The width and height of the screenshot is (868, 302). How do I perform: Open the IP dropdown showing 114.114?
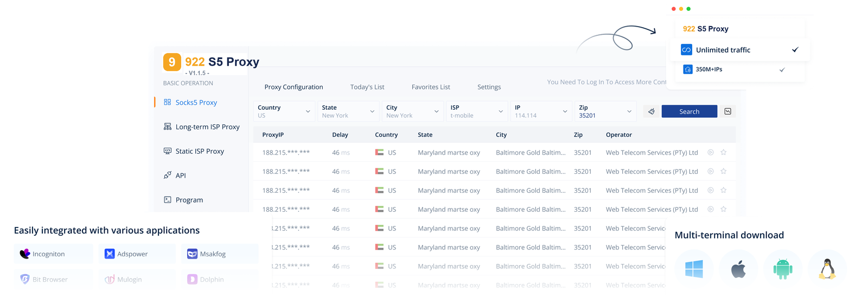pyautogui.click(x=541, y=111)
